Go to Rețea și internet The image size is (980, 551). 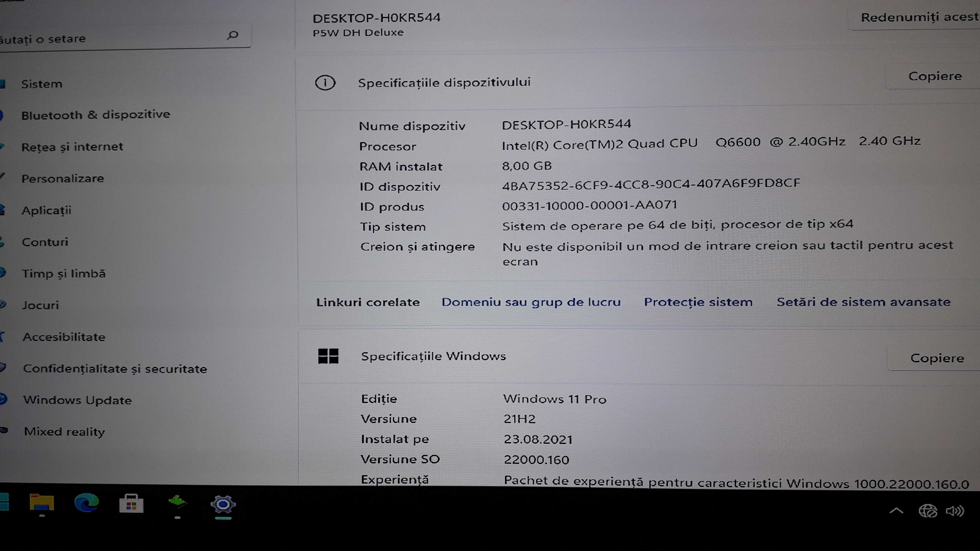pos(72,146)
